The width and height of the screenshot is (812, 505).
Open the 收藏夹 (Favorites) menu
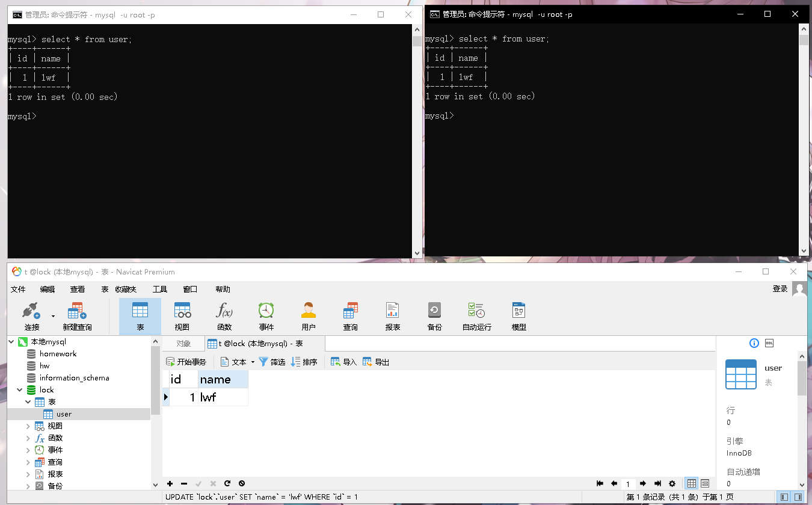tap(126, 289)
